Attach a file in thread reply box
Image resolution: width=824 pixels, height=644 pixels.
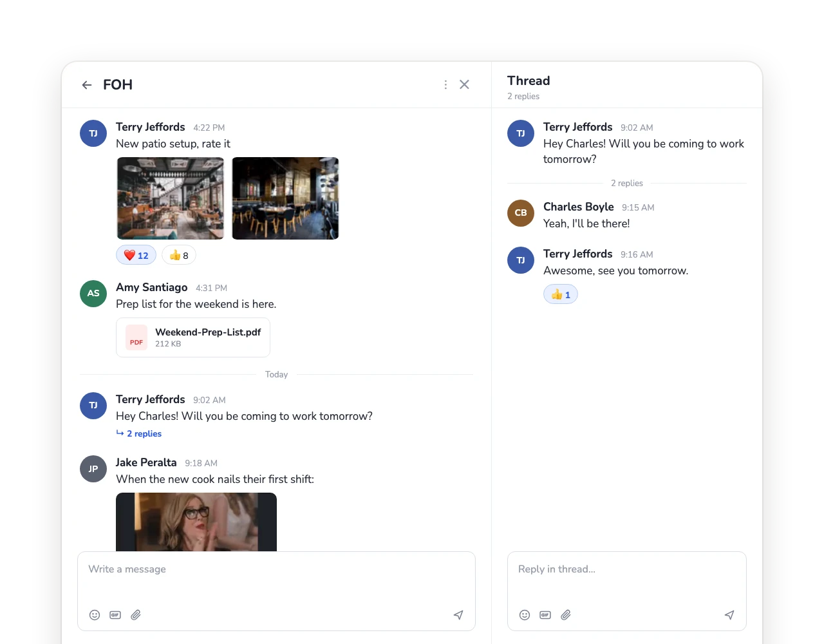pyautogui.click(x=566, y=615)
